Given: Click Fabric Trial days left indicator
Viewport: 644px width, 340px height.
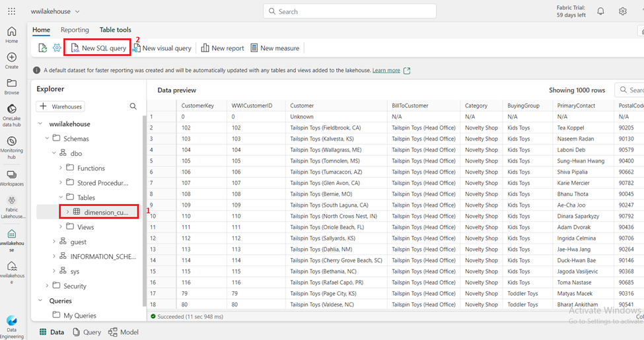Looking at the screenshot, I should tap(571, 11).
